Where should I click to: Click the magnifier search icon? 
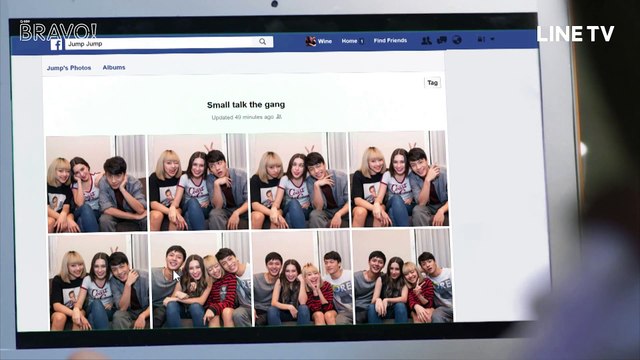click(262, 41)
